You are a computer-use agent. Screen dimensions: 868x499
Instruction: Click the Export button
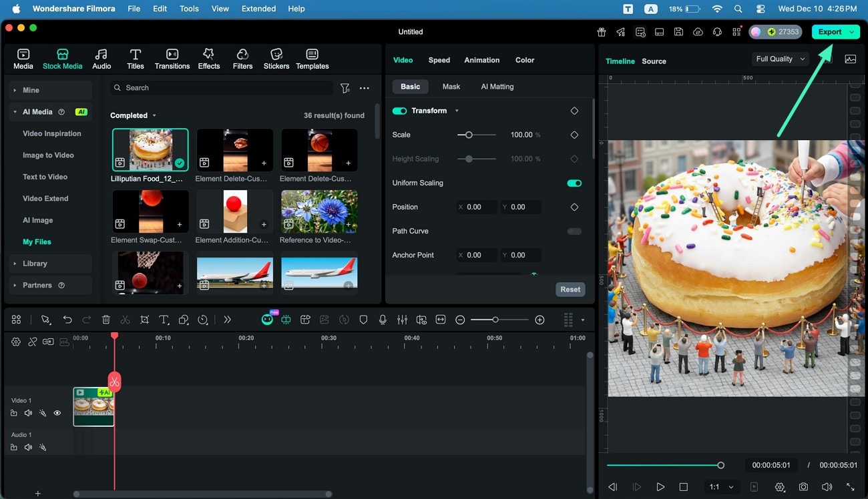(x=831, y=31)
